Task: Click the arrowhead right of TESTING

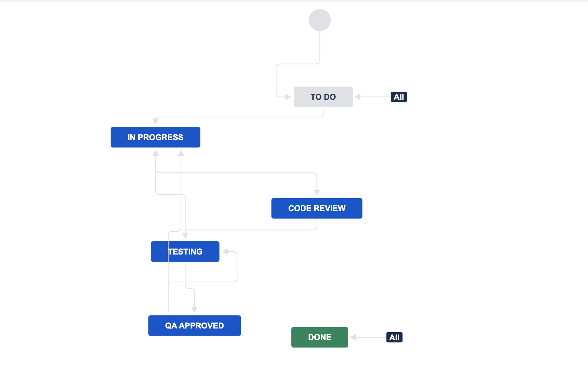Action: pyautogui.click(x=225, y=251)
